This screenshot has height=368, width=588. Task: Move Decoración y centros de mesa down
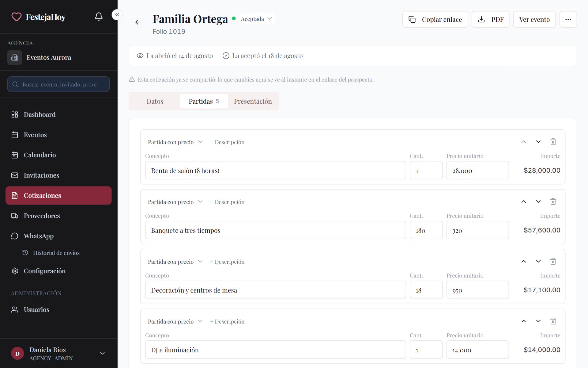[538, 261]
